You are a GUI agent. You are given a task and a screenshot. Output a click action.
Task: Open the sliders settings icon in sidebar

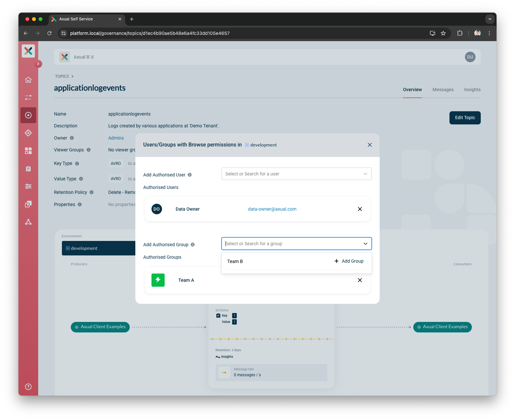[x=28, y=186]
